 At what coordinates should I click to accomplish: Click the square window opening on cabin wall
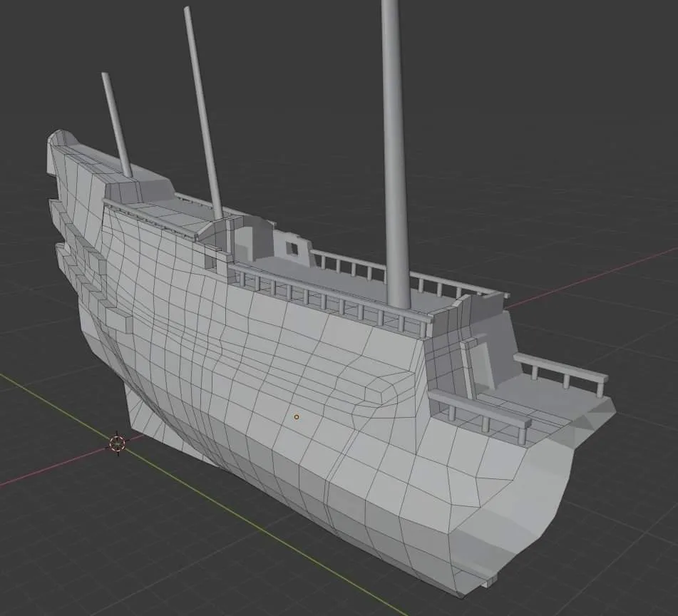click(x=293, y=249)
